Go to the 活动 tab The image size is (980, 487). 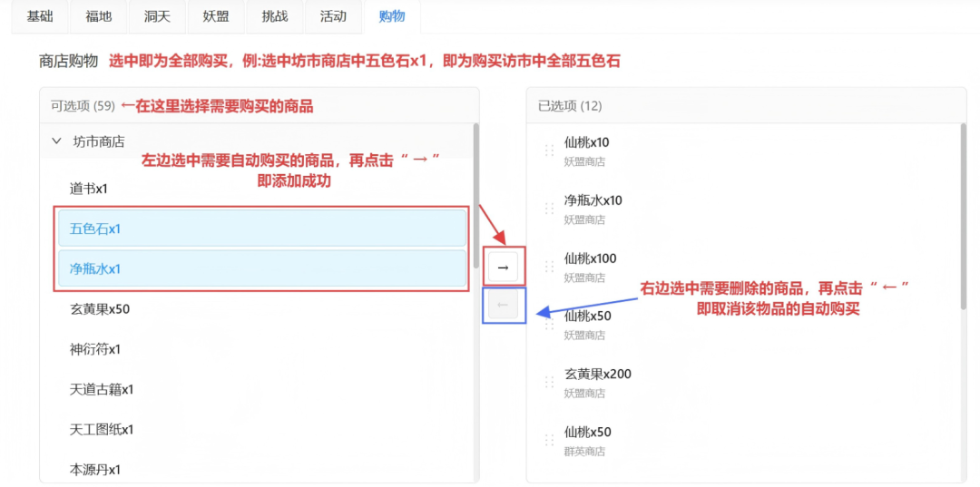click(x=333, y=16)
